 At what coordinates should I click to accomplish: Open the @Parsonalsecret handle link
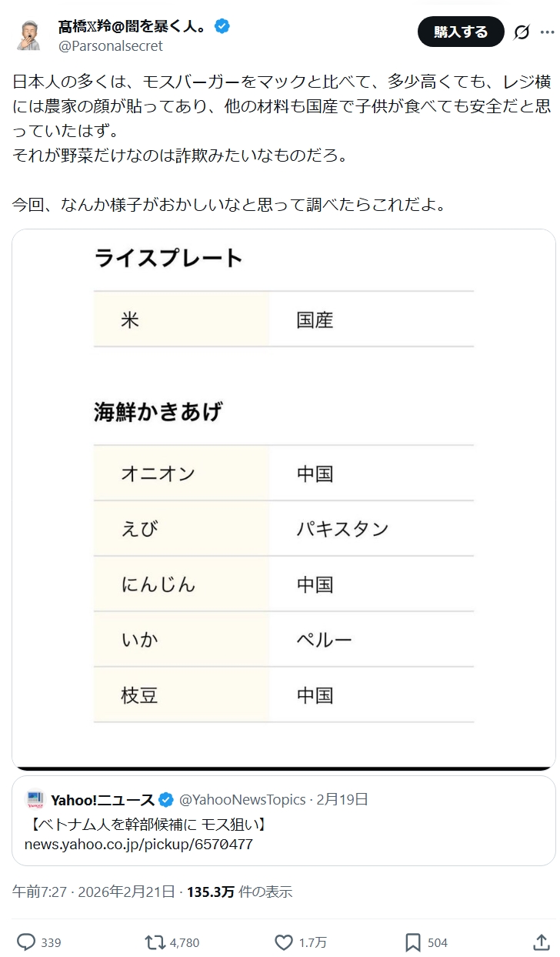click(110, 46)
